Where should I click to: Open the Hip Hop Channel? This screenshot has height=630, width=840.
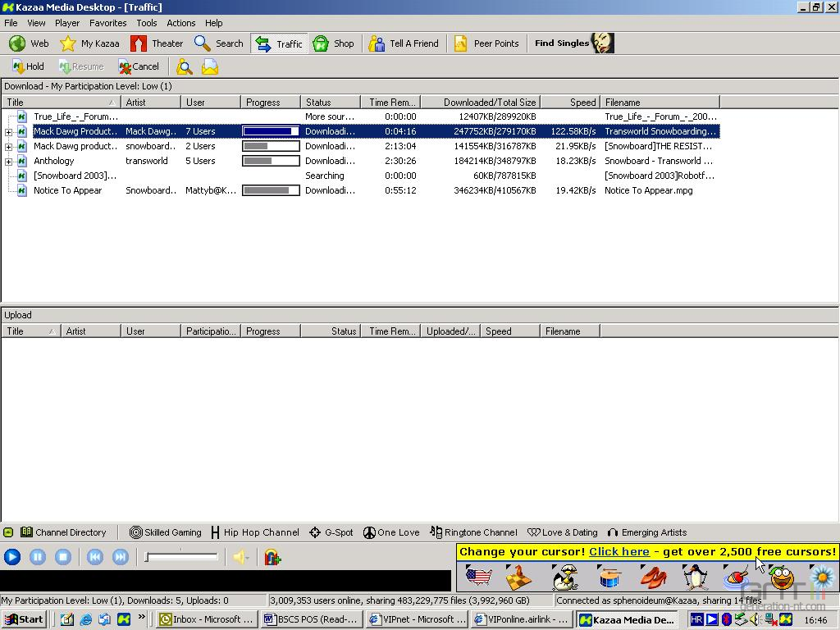click(x=254, y=532)
